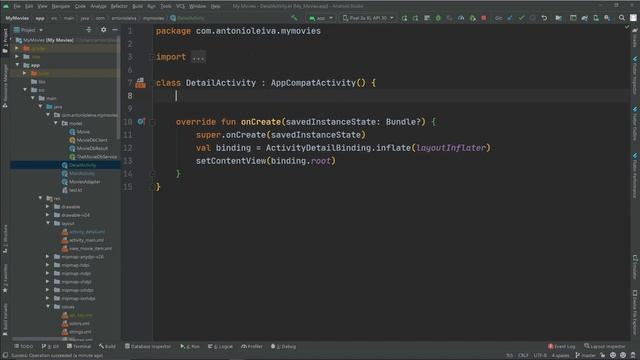Select MoviesAdapter in project tree
The width and height of the screenshot is (640, 360).
tap(81, 182)
